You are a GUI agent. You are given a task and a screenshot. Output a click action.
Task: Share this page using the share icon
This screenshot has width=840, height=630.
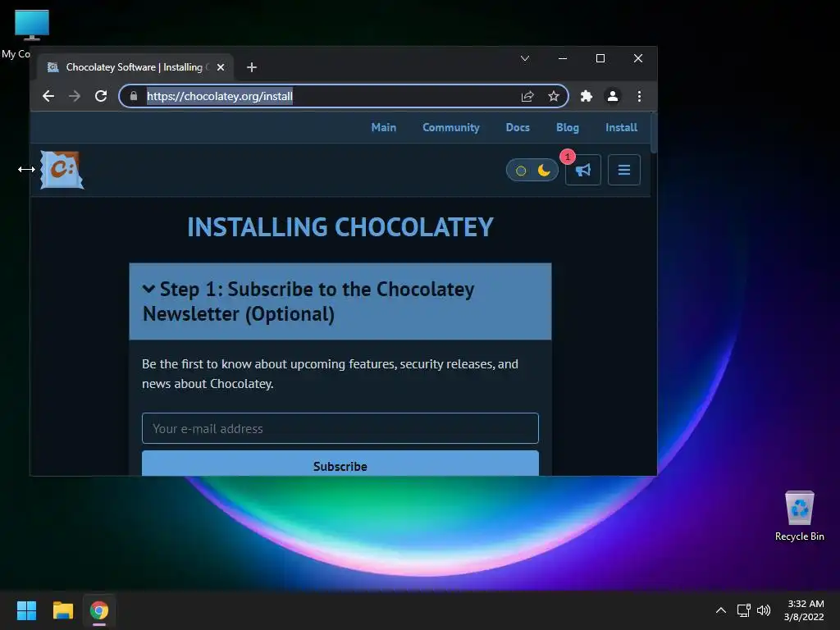[527, 96]
